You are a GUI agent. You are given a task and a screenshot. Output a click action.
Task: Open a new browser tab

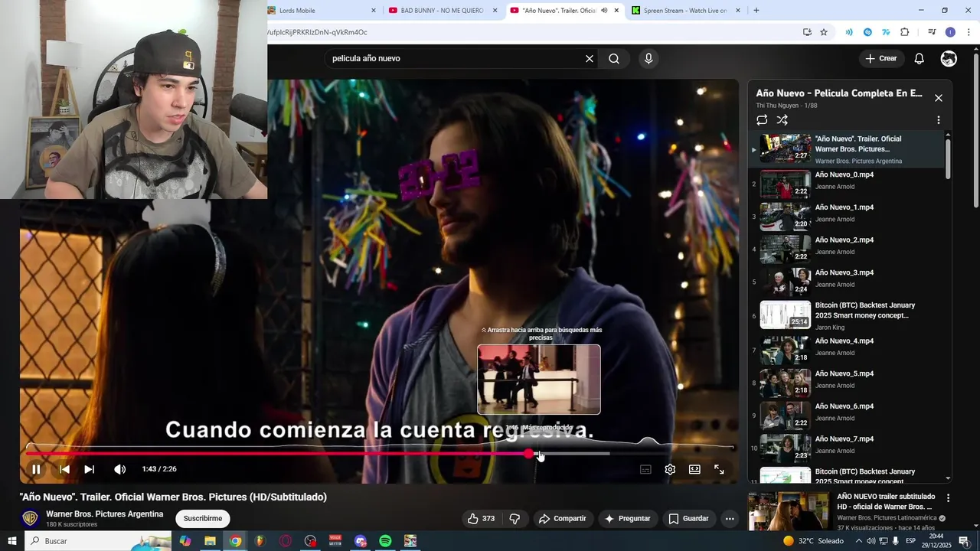click(756, 11)
